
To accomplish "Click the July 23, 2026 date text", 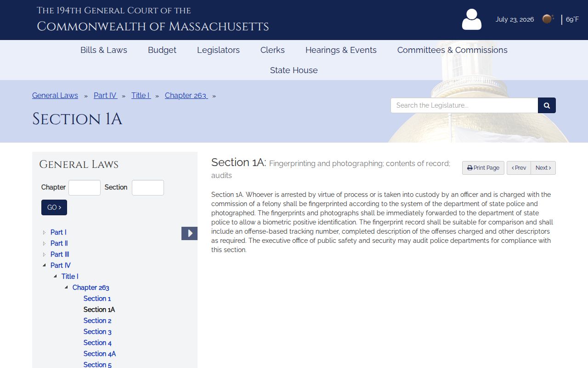I will pyautogui.click(x=514, y=19).
